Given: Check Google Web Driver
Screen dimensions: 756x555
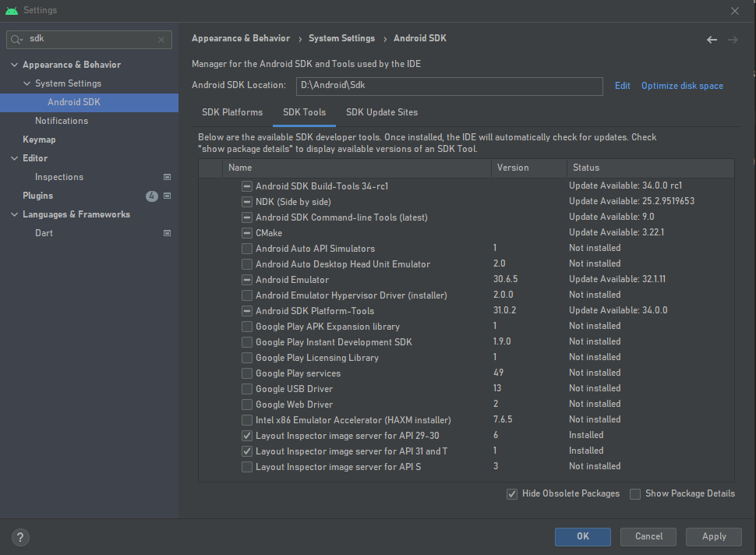Looking at the screenshot, I should click(x=247, y=405).
